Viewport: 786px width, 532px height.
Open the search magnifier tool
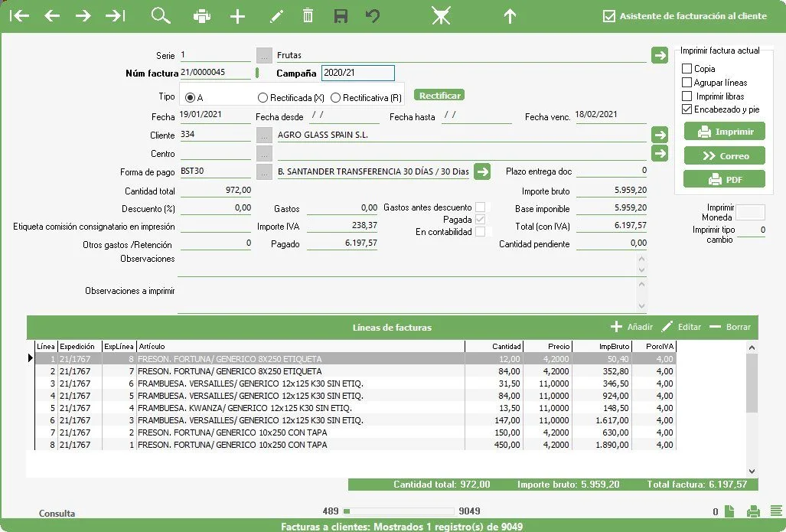click(161, 15)
